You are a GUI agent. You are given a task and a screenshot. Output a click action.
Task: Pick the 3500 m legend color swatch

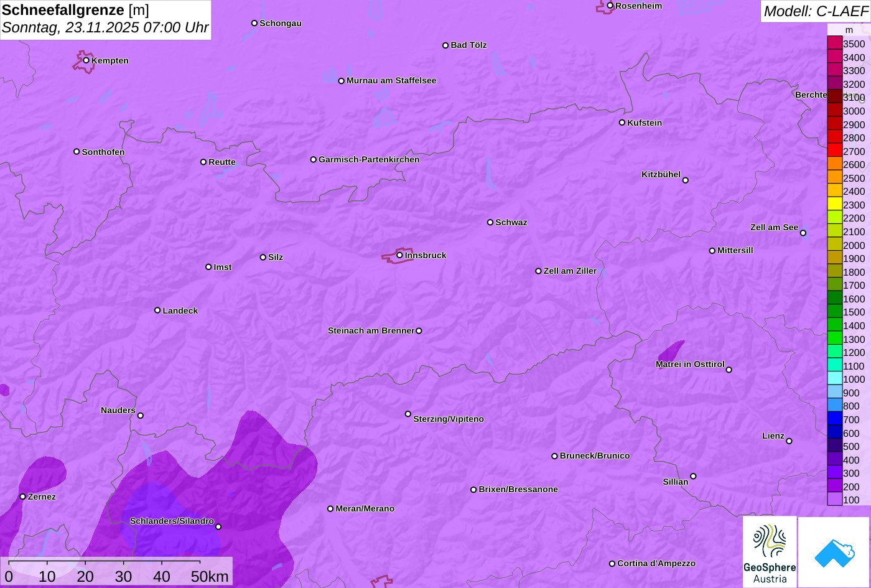coord(834,43)
